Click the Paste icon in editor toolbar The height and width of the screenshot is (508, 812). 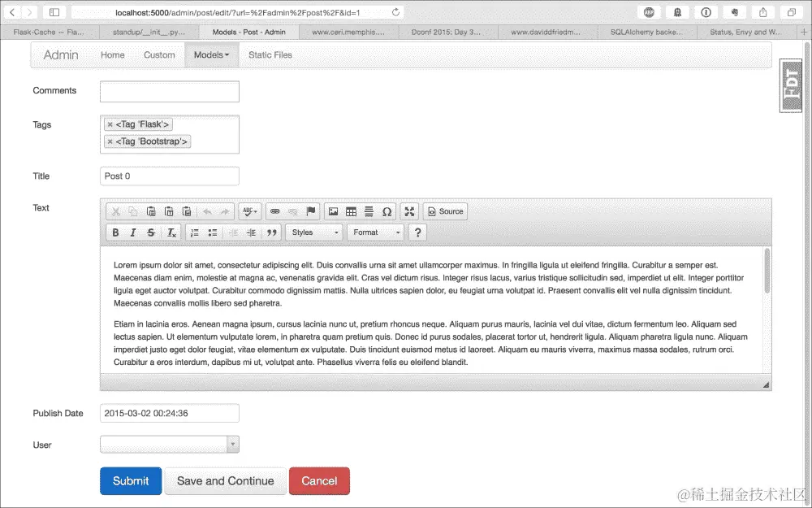[x=151, y=211]
